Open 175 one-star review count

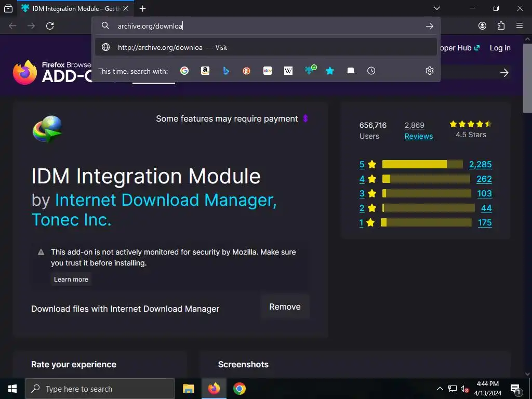coord(485,222)
